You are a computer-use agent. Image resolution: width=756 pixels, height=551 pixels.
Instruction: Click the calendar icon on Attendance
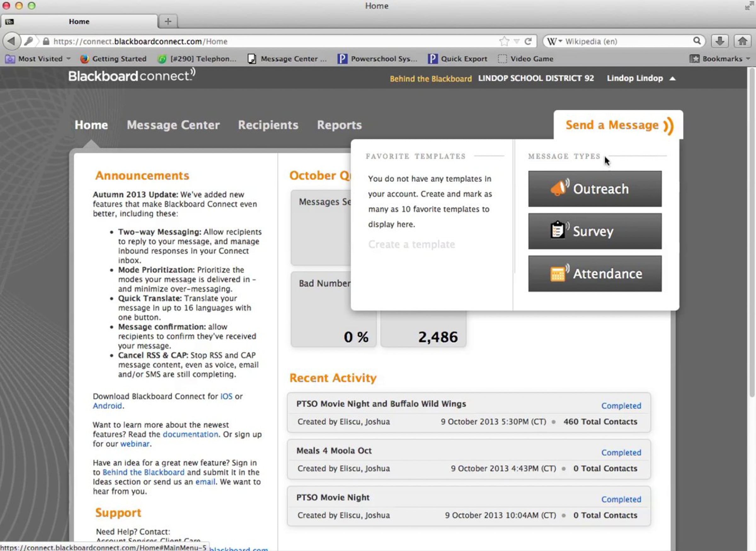(559, 273)
